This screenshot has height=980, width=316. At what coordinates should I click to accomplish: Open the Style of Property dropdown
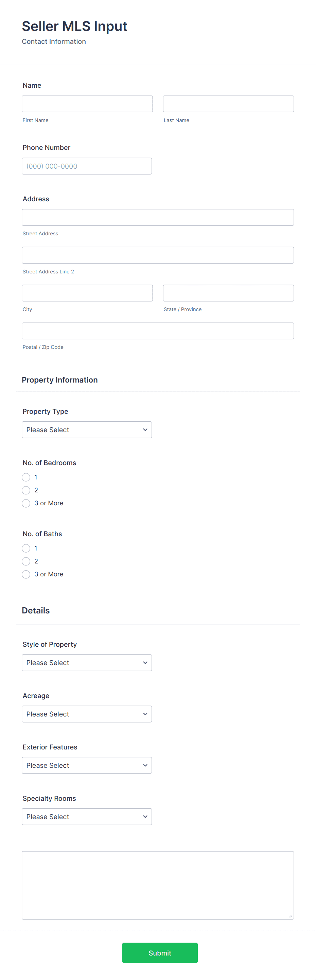tap(87, 662)
